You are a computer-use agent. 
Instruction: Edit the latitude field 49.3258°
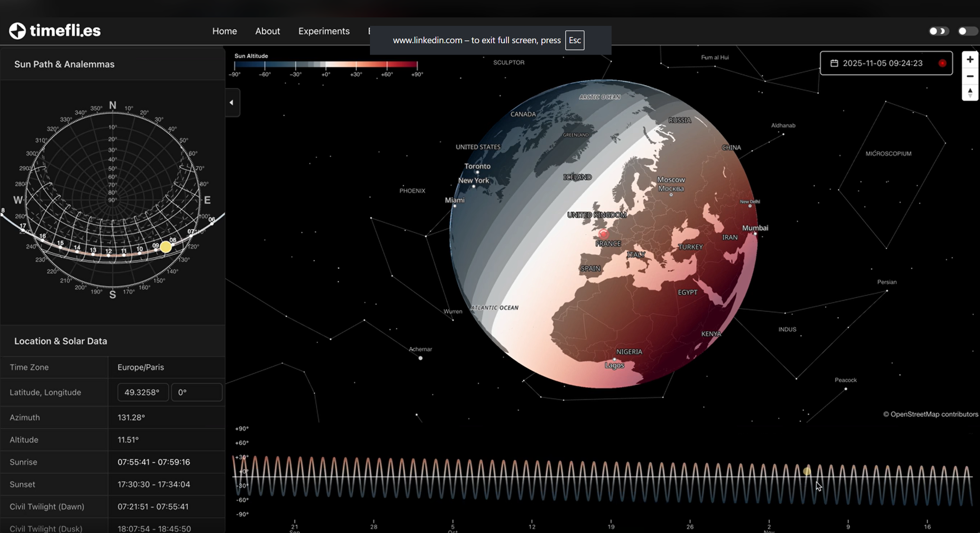(143, 392)
